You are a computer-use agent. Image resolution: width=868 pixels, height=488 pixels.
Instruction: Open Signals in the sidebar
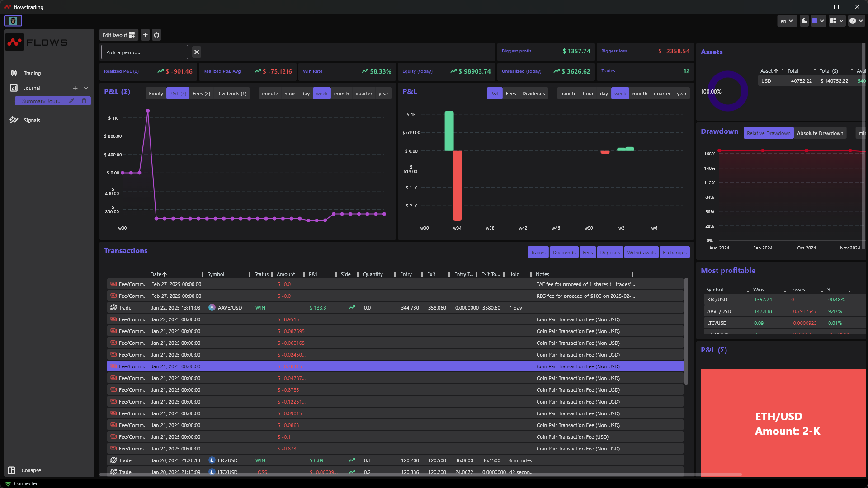tap(32, 120)
